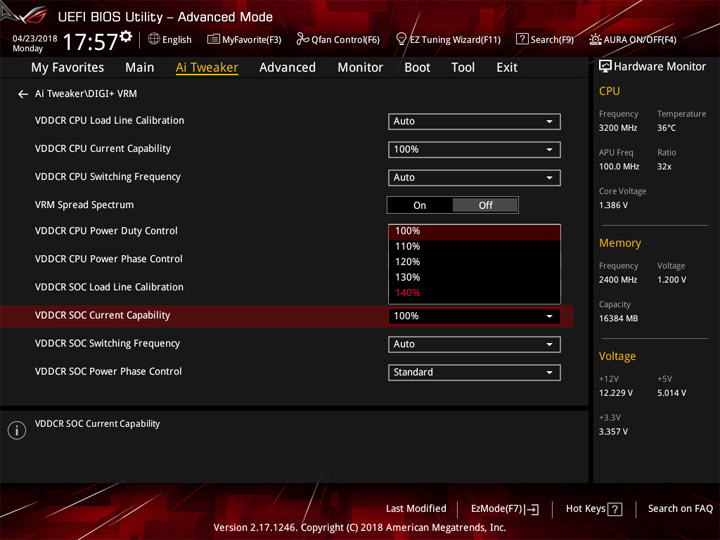Image resolution: width=720 pixels, height=540 pixels.
Task: Click the highlighted VDDCR SOC Current Capability label
Action: pyautogui.click(x=102, y=315)
